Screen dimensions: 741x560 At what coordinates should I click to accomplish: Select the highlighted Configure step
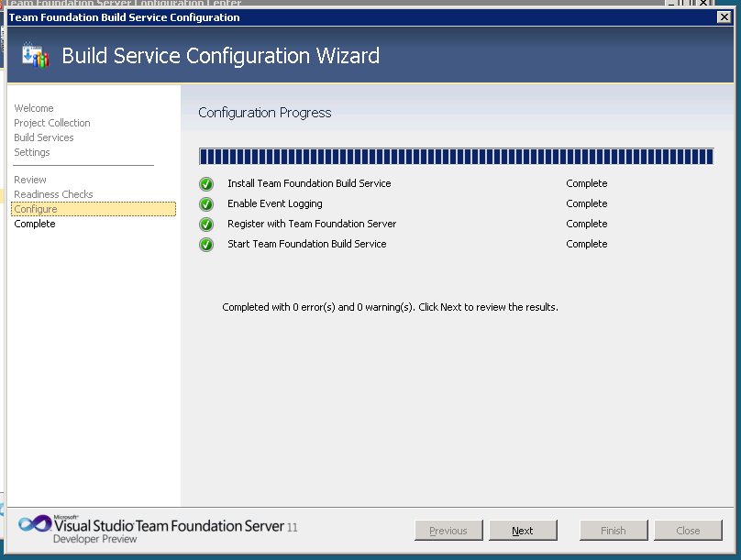pyautogui.click(x=36, y=209)
